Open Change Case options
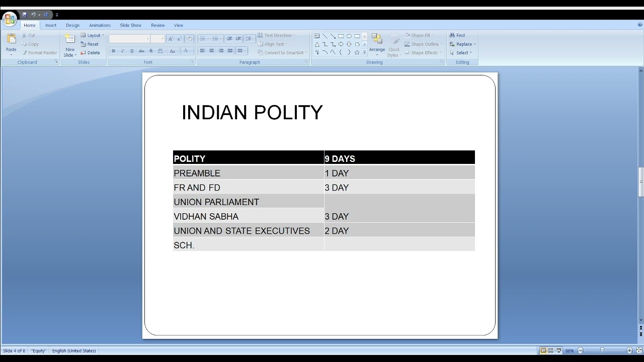The height and width of the screenshot is (362, 644). click(173, 51)
